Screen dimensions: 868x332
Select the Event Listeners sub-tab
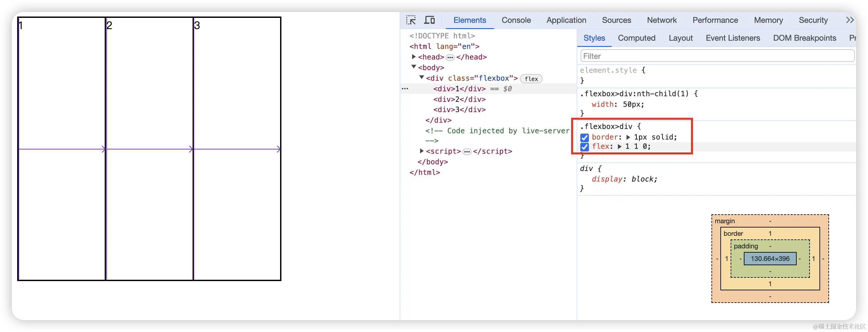733,38
